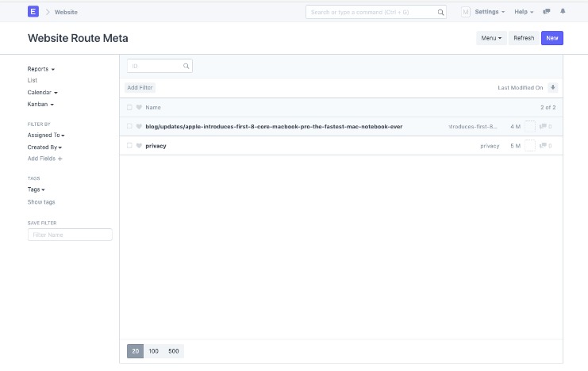The height and width of the screenshot is (371, 588).
Task: Focus the top search command field
Action: 376,12
